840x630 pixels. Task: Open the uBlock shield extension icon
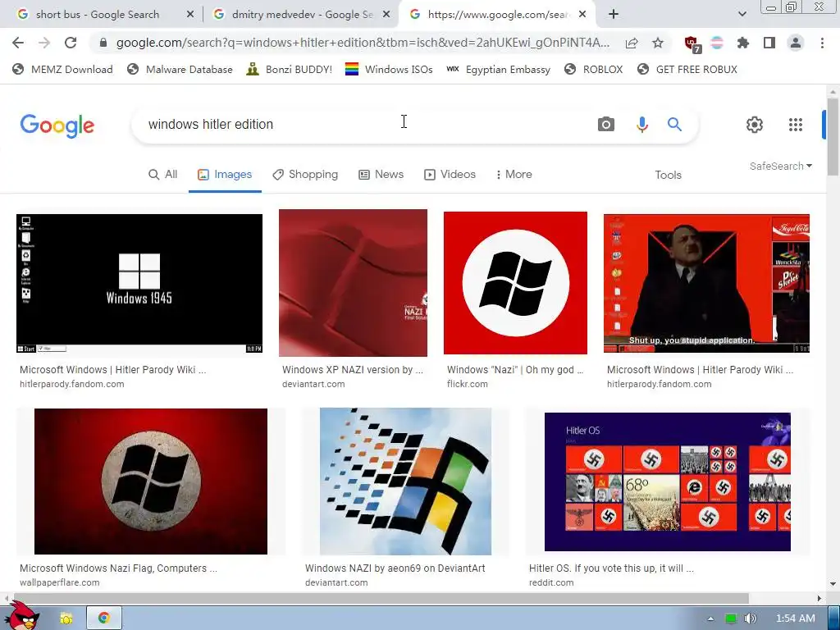[x=692, y=43]
